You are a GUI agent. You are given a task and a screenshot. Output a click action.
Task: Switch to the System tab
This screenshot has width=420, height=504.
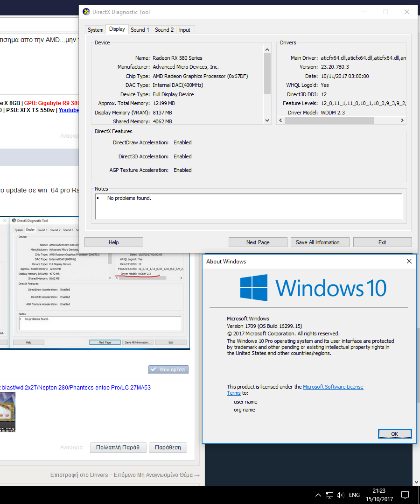tap(95, 30)
